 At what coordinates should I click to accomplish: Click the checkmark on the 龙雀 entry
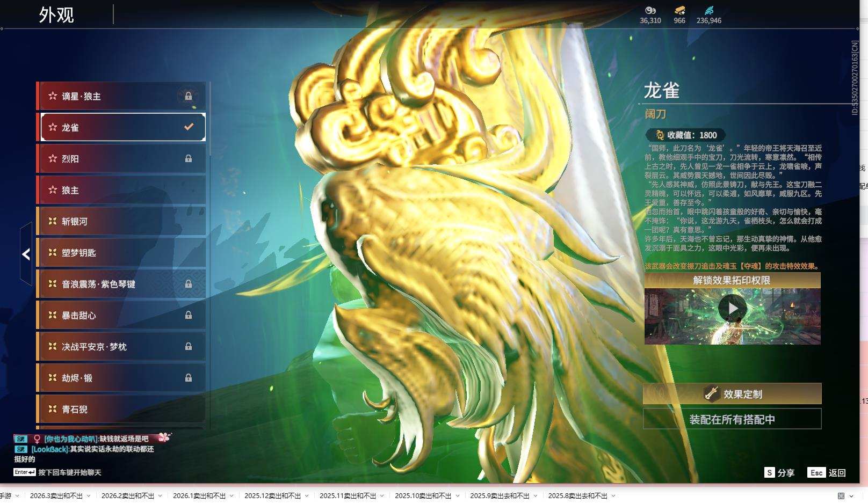188,127
